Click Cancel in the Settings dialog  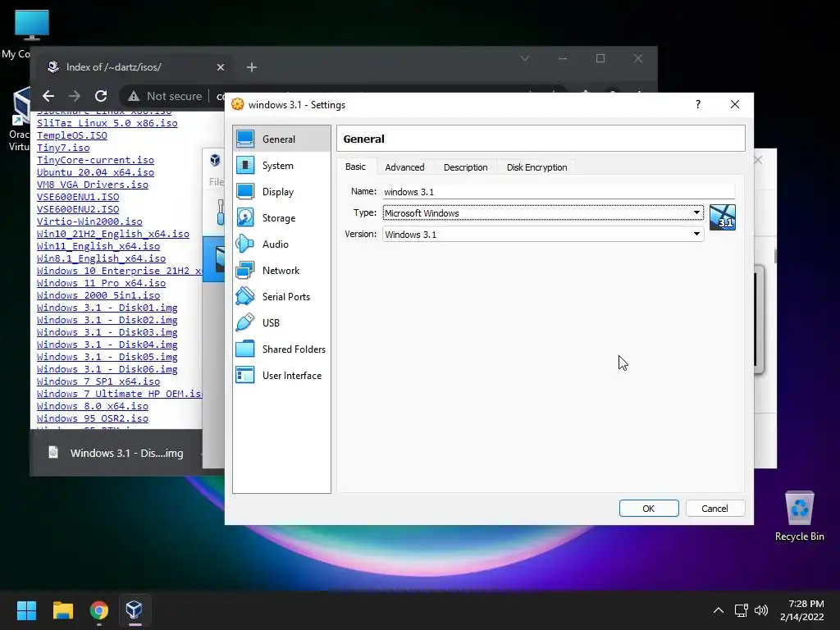714,509
